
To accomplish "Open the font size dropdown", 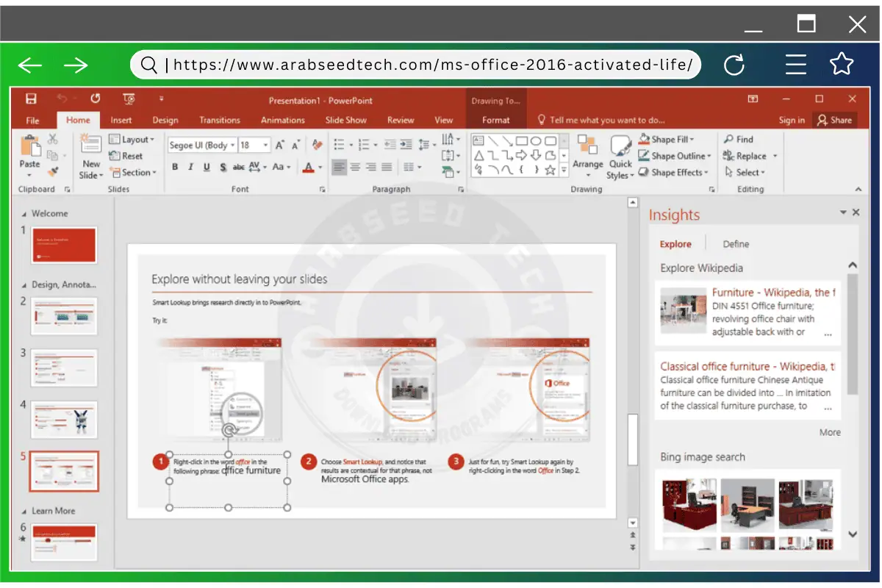I will [x=264, y=145].
